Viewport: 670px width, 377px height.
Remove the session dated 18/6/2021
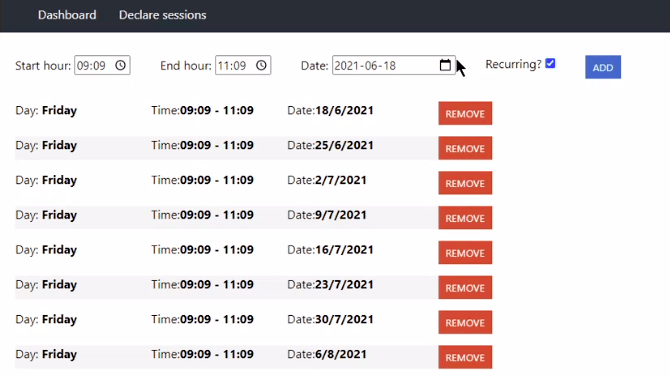pos(465,113)
